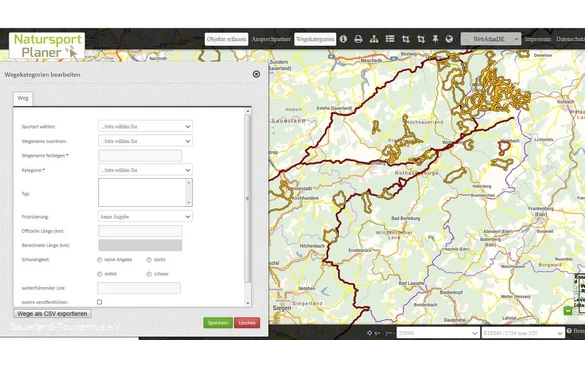This screenshot has width=585, height=366.
Task: Open the map scale 250000 dropdown
Action: 438,333
